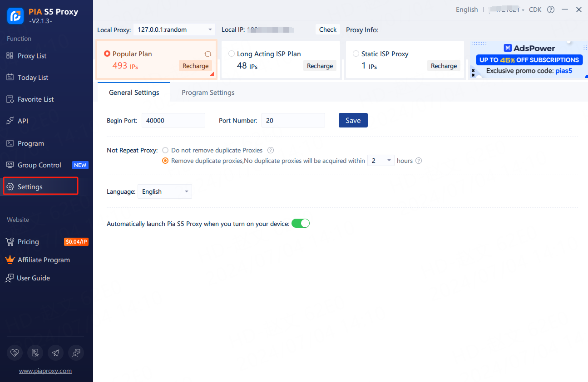This screenshot has height=382, width=588.
Task: Click the Begin Port input field
Action: click(173, 120)
